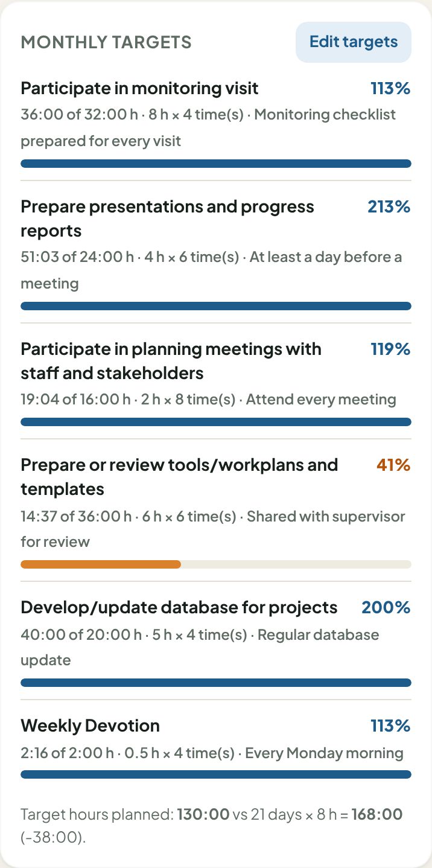Click the 200% completion value
Image resolution: width=432 pixels, height=868 pixels.
tap(386, 607)
